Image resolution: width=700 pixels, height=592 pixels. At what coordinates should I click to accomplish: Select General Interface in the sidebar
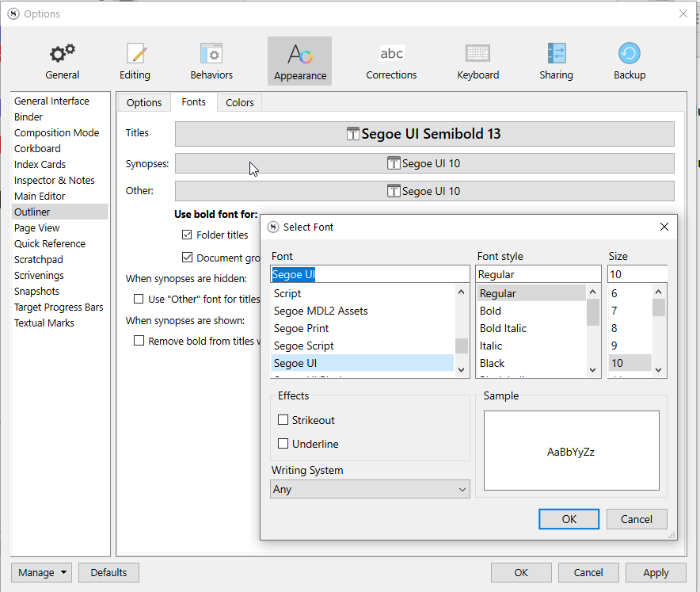click(60, 101)
